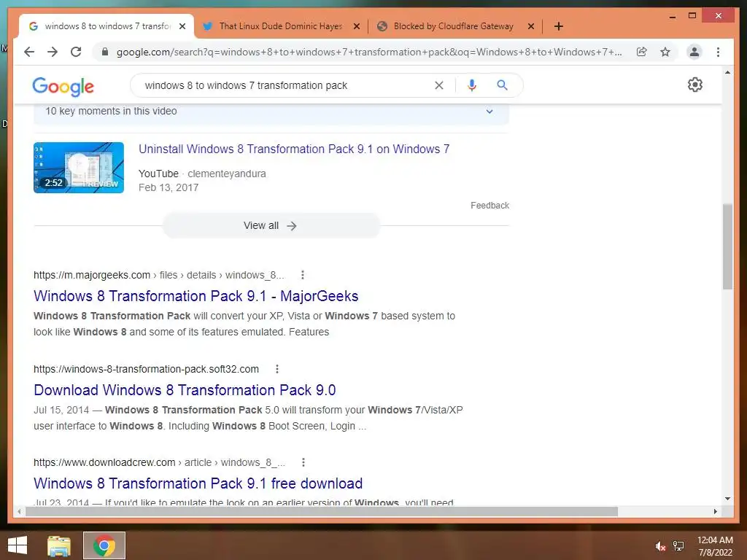Reload the current page
The width and height of the screenshot is (747, 560).
(x=76, y=52)
